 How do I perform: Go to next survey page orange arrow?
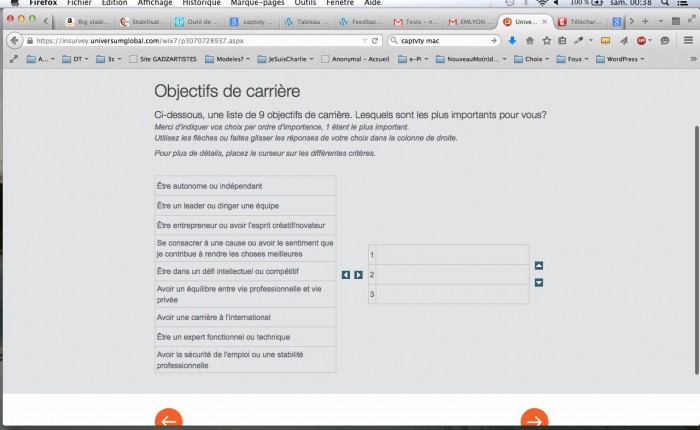534,418
